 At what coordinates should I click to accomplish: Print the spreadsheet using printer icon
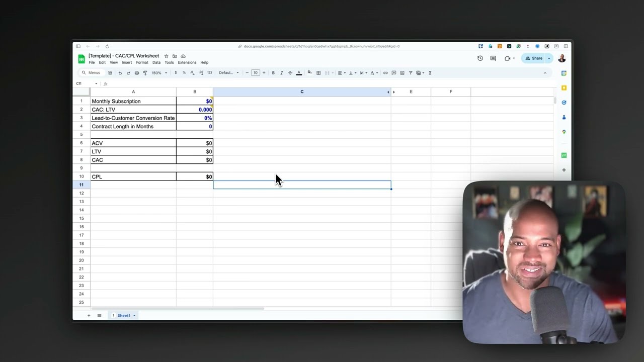tap(137, 73)
